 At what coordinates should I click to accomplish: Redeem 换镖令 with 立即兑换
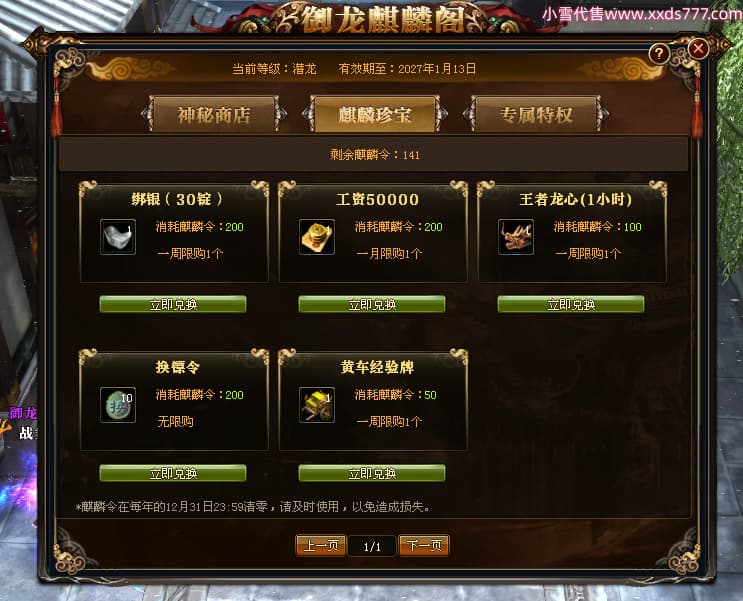pos(173,473)
